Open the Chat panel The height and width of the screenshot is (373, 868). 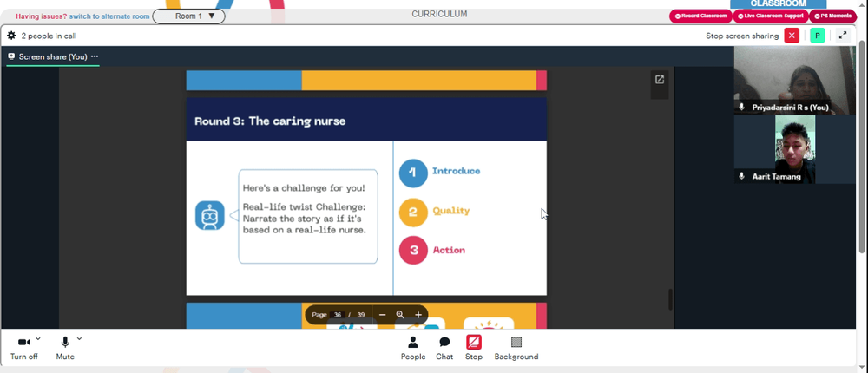point(444,349)
